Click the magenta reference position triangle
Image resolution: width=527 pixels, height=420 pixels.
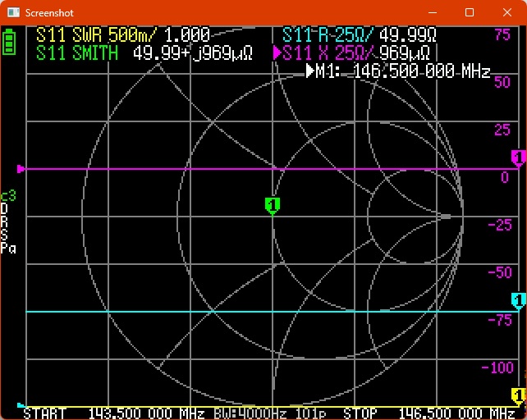(21, 169)
